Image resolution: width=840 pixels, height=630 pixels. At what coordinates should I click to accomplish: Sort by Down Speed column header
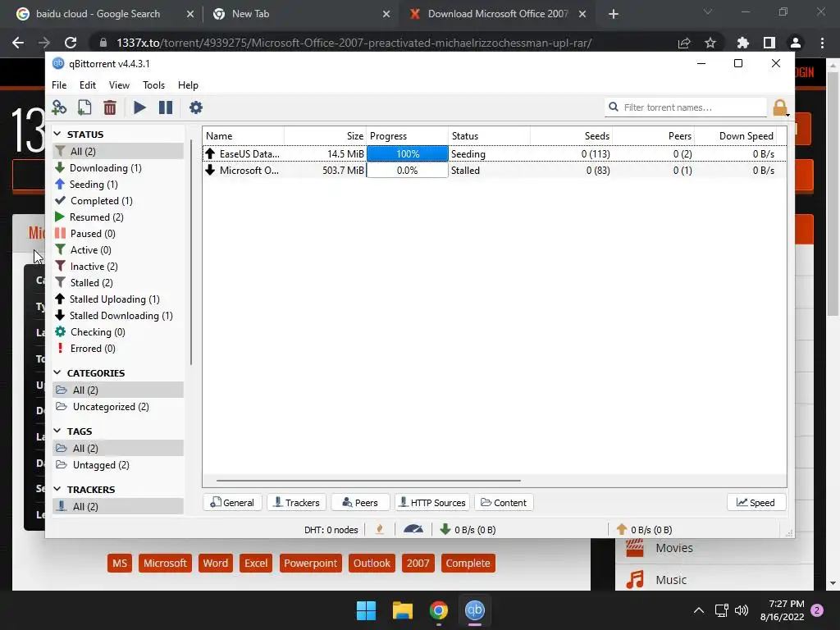tap(735, 136)
